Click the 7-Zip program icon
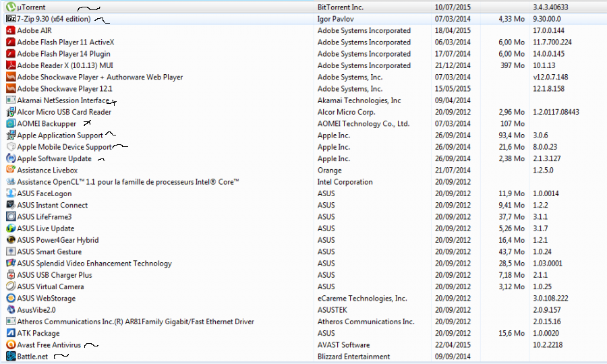Viewport: 607px width, 364px height. [11, 19]
